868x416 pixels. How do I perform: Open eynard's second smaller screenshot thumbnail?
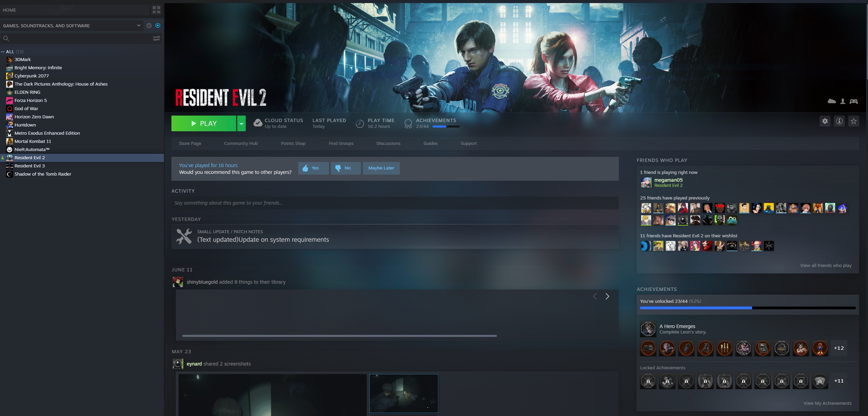(404, 393)
